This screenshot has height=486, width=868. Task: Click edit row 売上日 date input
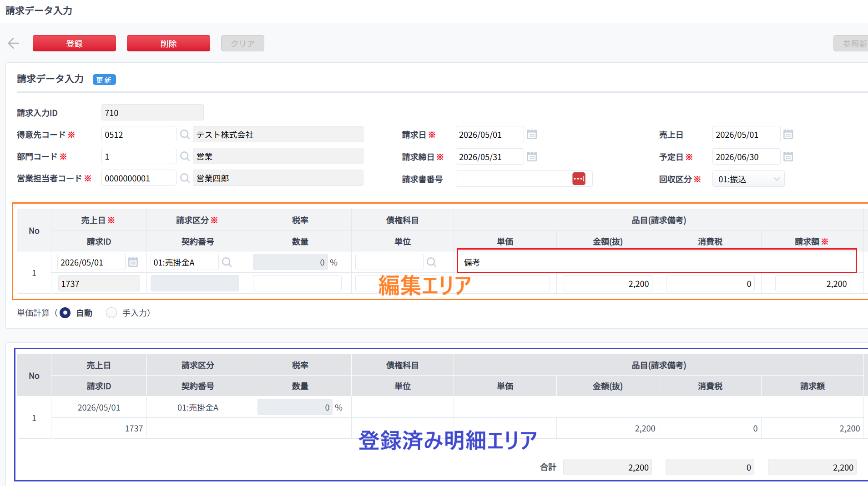coord(91,262)
